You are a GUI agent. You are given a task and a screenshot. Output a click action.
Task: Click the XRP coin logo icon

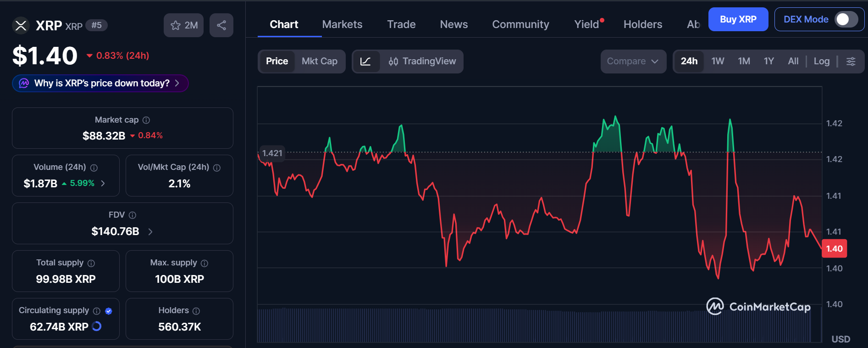(21, 25)
